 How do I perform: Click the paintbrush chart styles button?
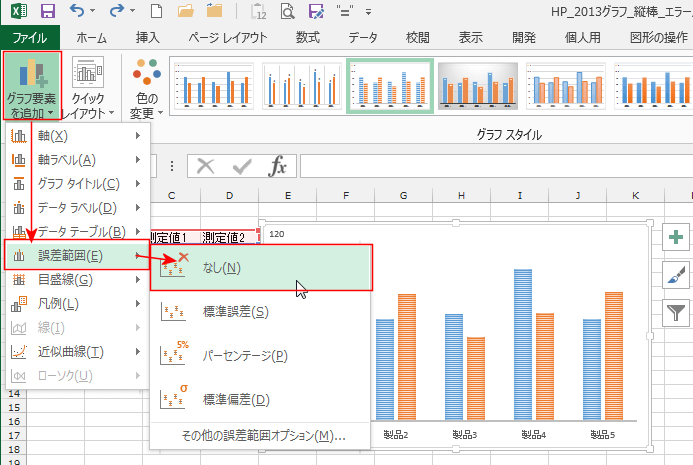[x=676, y=275]
